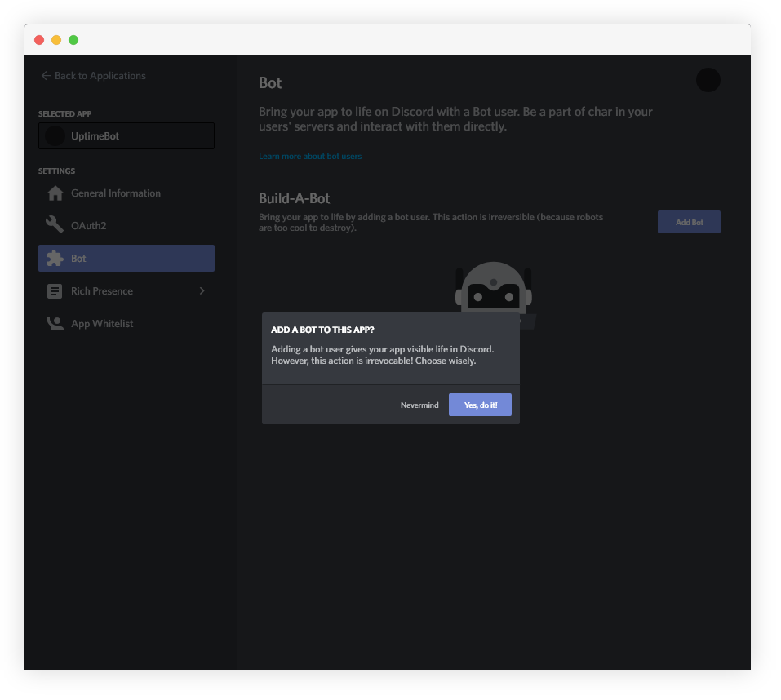Click the App Whitelist person icon
This screenshot has width=781, height=700.
coord(55,324)
